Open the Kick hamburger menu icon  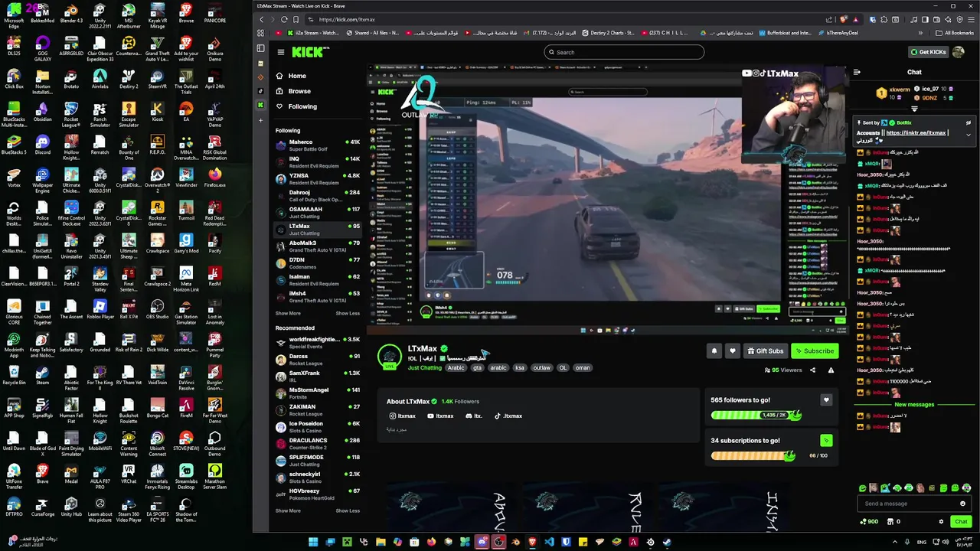point(281,52)
